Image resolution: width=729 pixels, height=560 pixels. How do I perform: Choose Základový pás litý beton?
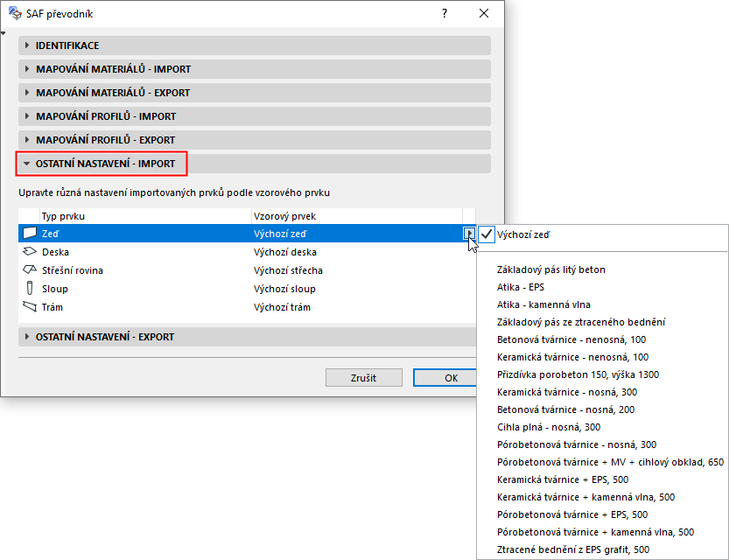551,269
